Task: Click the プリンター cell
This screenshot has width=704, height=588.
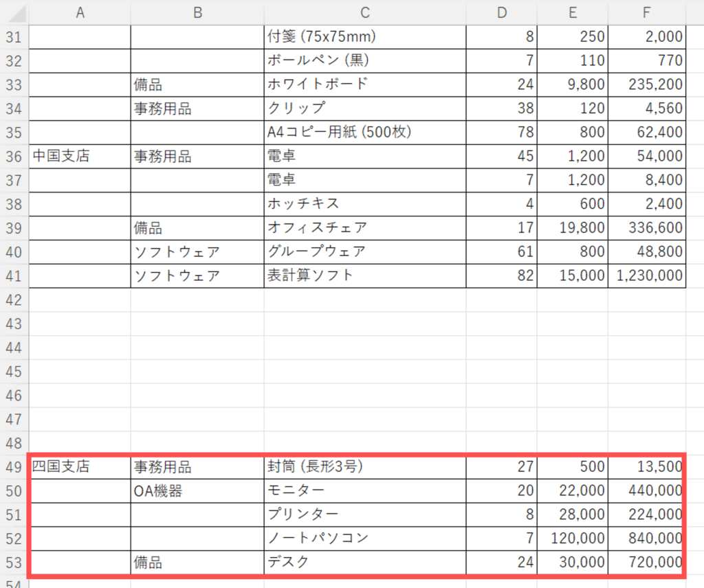Action: pyautogui.click(x=364, y=515)
